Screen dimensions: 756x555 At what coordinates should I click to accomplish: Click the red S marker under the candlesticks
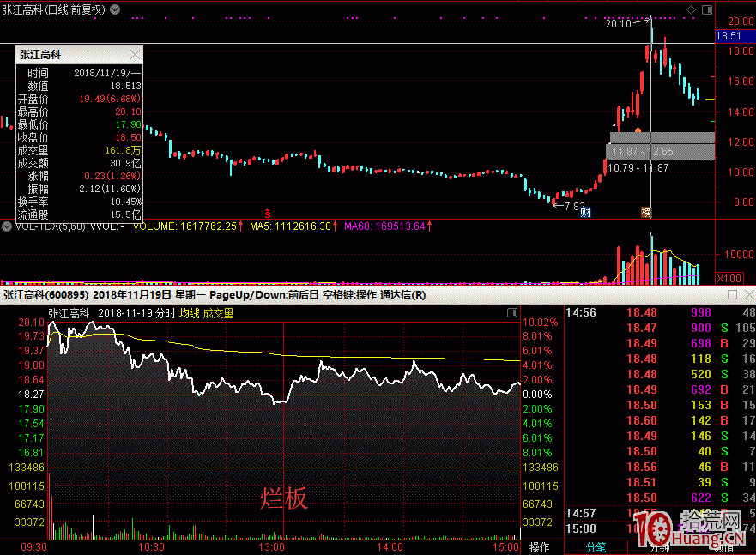pyautogui.click(x=268, y=214)
